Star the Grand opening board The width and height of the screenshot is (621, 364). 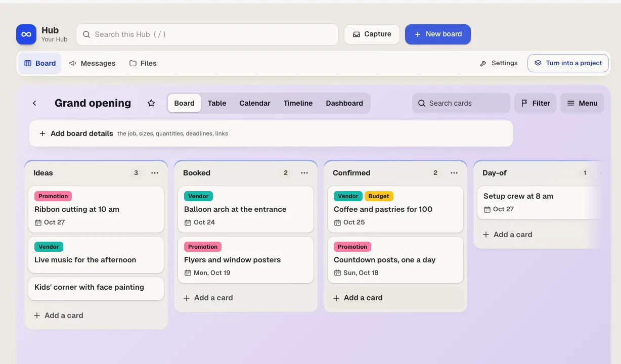pos(151,103)
